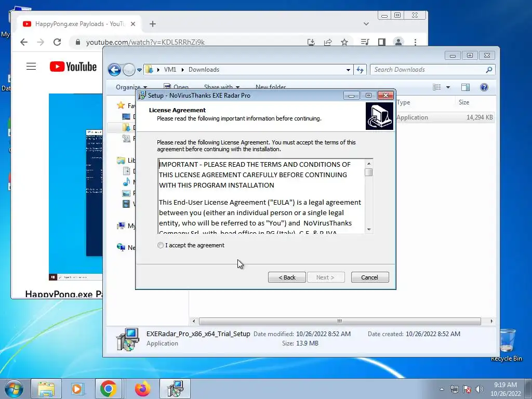
Task: Click the pause button on YouTube video
Action: point(53,277)
